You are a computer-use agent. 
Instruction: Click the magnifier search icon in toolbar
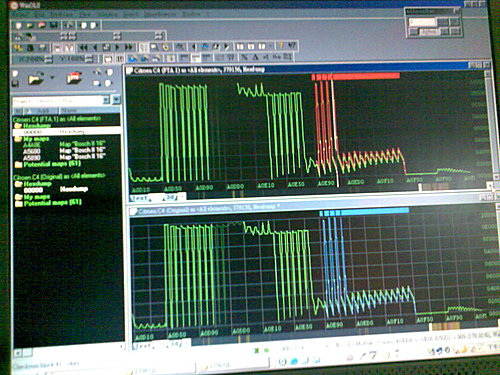[x=154, y=47]
